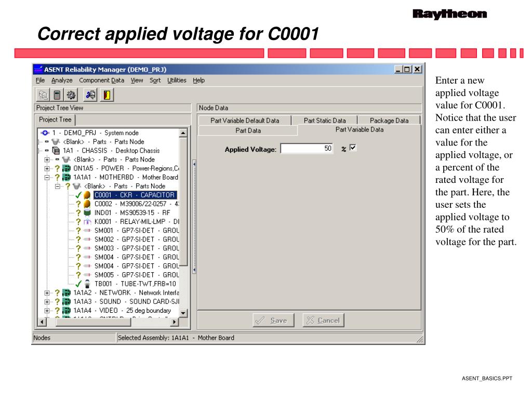
Task: Expand the 1A1A2 NETWORK node
Action: [47, 292]
